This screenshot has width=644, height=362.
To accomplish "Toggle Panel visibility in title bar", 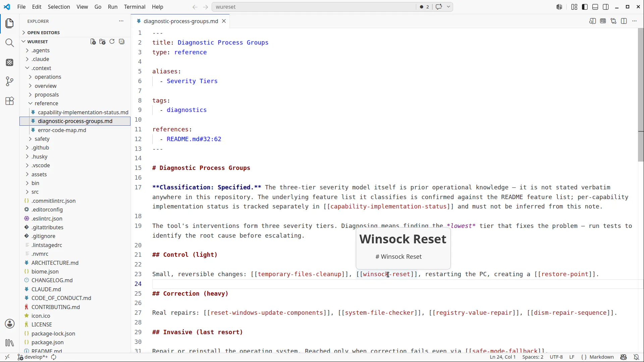I will pos(595,7).
